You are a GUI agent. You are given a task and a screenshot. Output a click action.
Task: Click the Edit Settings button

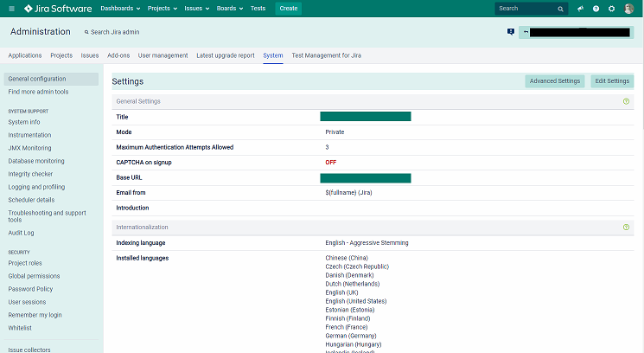click(x=612, y=81)
